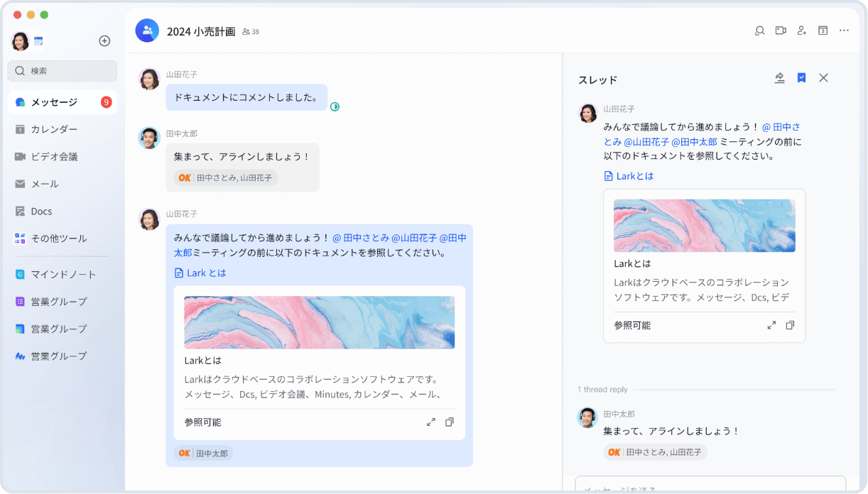Image resolution: width=868 pixels, height=494 pixels.
Task: Go to カレンダー in the sidebar
Action: [x=54, y=129]
